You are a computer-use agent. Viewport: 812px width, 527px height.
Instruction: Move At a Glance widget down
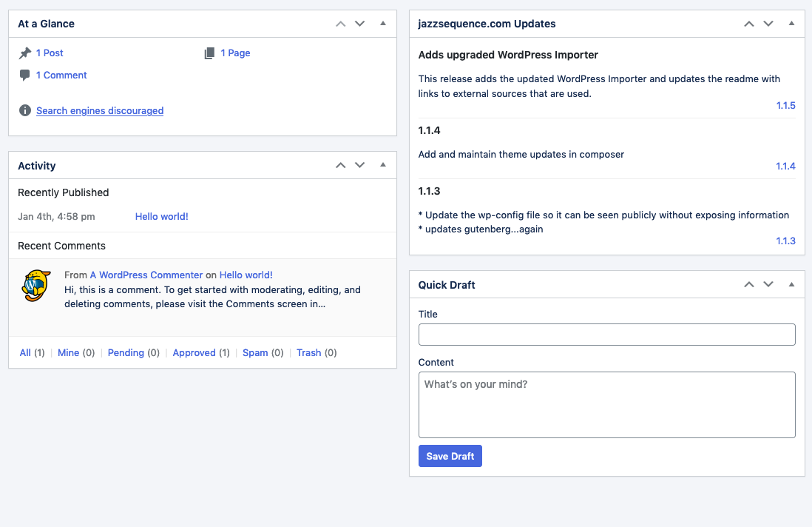(360, 24)
